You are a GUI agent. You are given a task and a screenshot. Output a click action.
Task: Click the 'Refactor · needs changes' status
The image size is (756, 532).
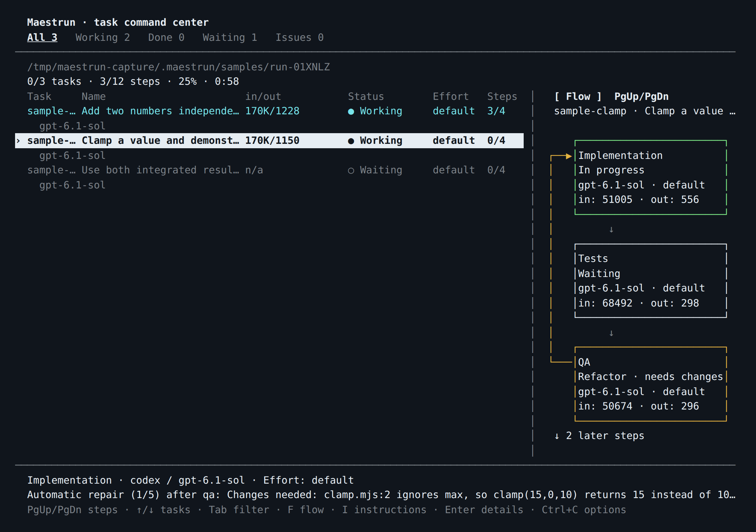pos(650,377)
